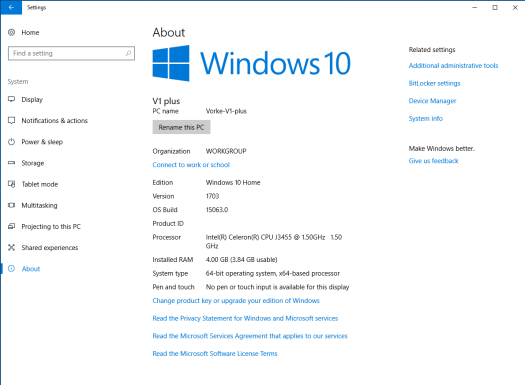Click the No pen or touch input text
The height and width of the screenshot is (385, 525).
(x=277, y=287)
